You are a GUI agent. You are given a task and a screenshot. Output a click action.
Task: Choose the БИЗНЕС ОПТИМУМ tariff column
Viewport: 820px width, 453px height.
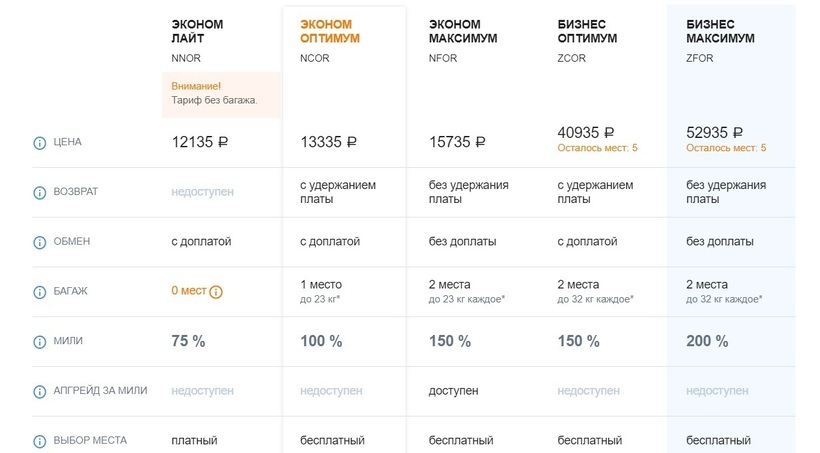point(587,31)
